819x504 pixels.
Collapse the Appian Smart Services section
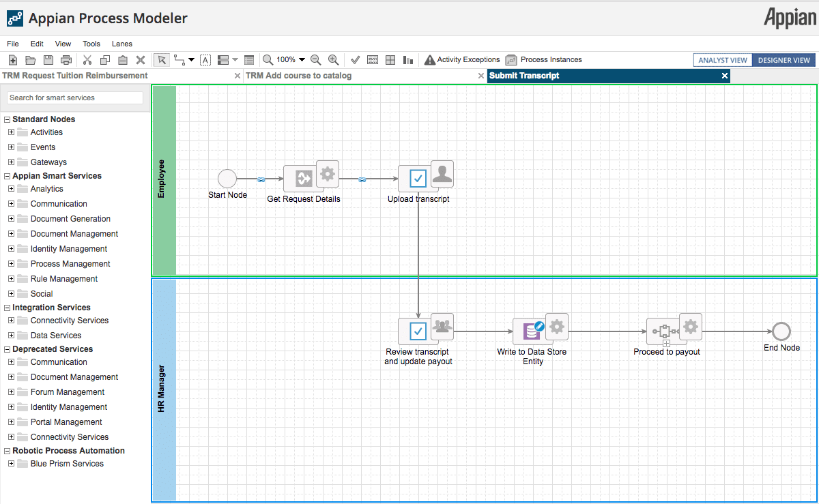7,176
